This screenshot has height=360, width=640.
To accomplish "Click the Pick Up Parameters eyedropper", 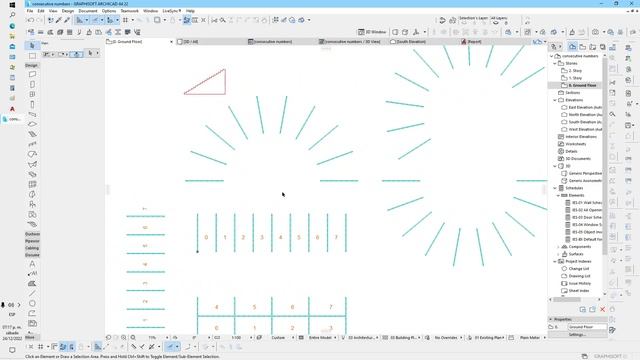I will click(x=58, y=20).
